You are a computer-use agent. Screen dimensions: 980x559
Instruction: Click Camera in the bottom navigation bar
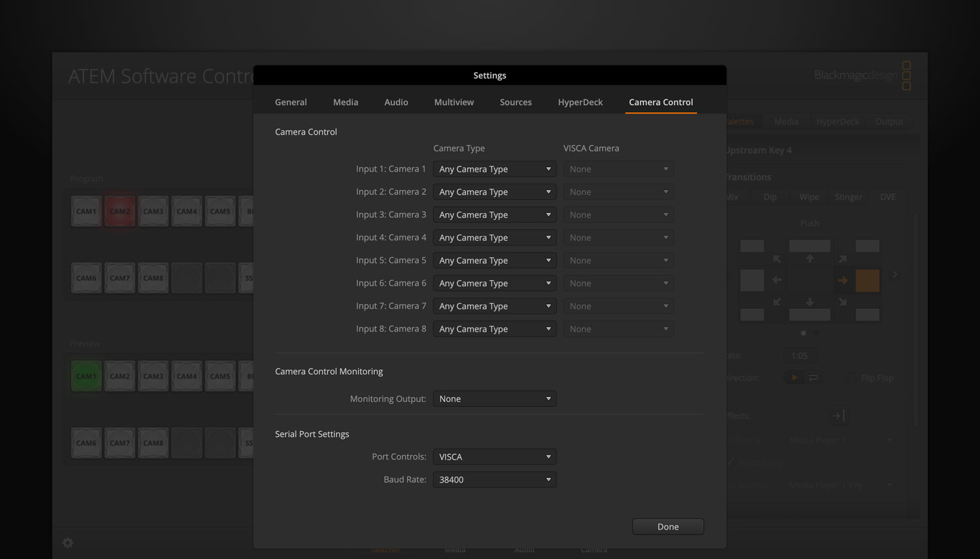click(593, 549)
